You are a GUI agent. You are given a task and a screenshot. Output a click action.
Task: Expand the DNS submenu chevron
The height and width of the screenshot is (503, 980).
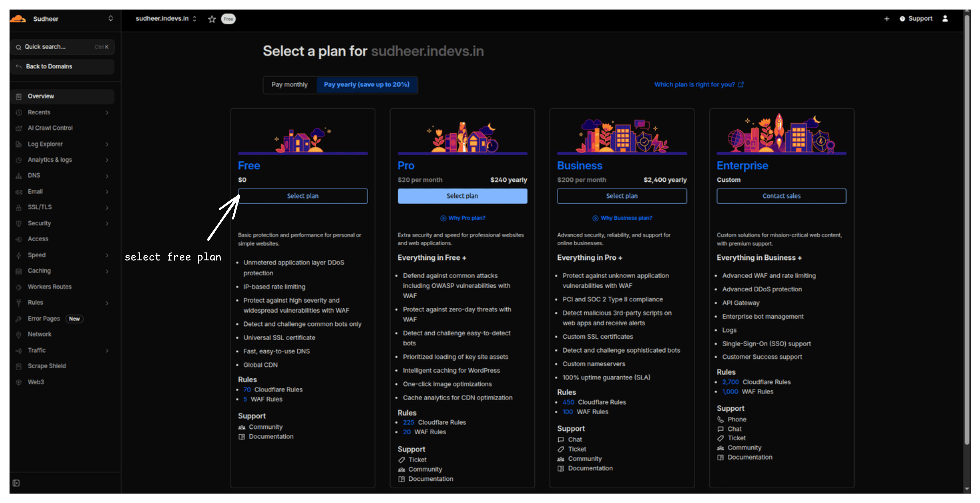(107, 176)
